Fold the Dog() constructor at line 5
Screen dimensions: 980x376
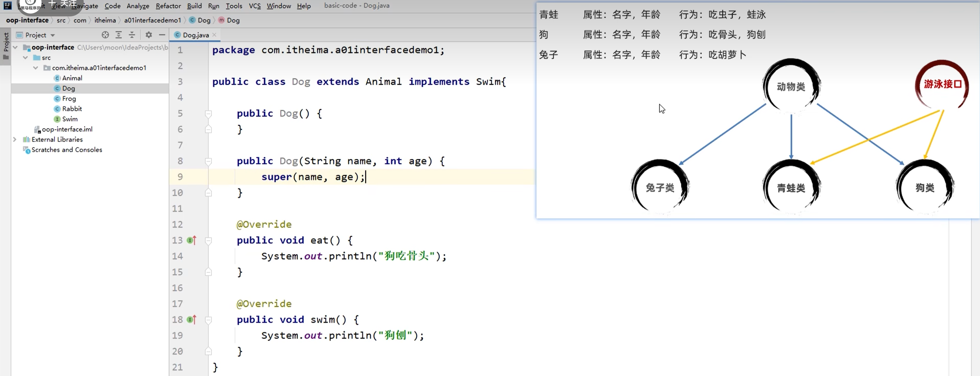pos(208,113)
